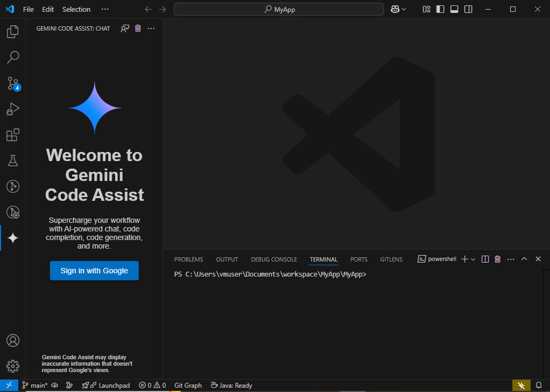Click the main* branch in status bar

(x=35, y=386)
